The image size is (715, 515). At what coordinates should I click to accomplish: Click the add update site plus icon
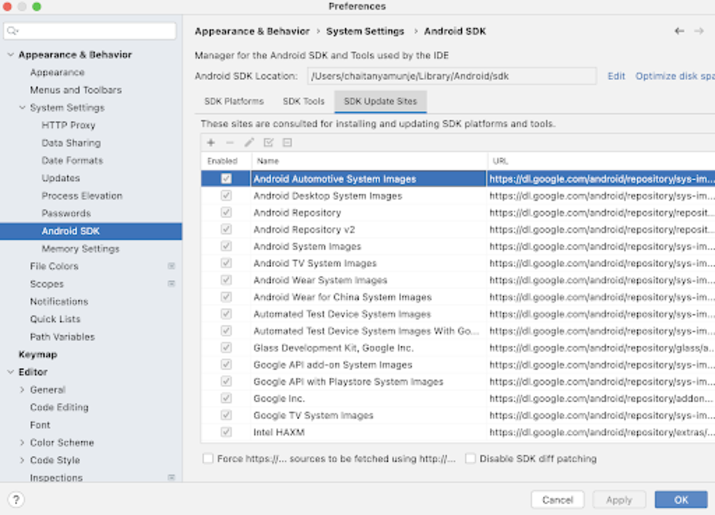(211, 143)
